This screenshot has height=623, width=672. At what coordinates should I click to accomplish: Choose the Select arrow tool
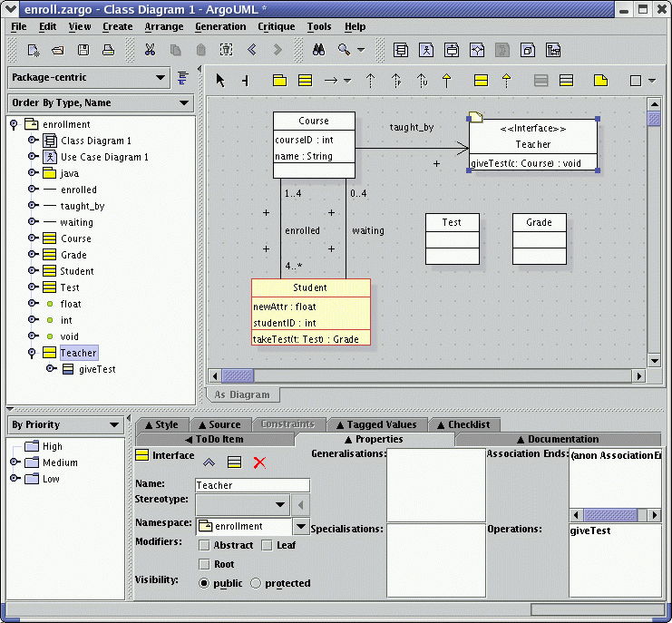point(220,80)
